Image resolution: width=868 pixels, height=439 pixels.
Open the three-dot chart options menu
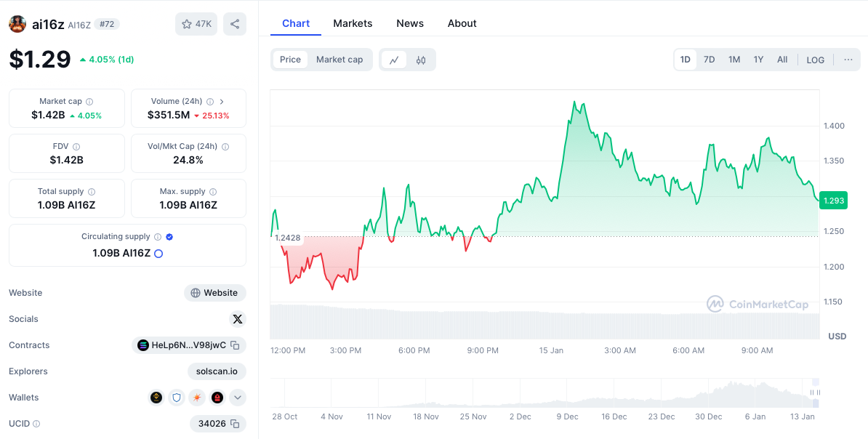[x=848, y=60]
